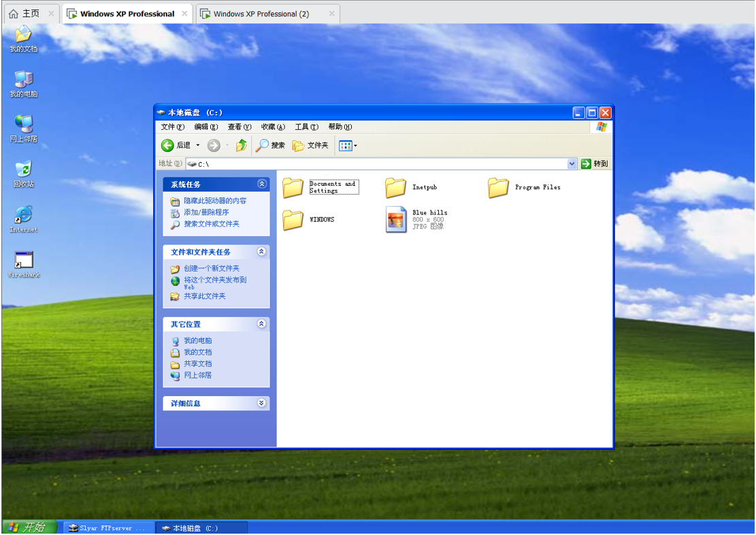Select the Blue hills JPEG thumbnail
This screenshot has height=535, width=756.
(x=396, y=220)
